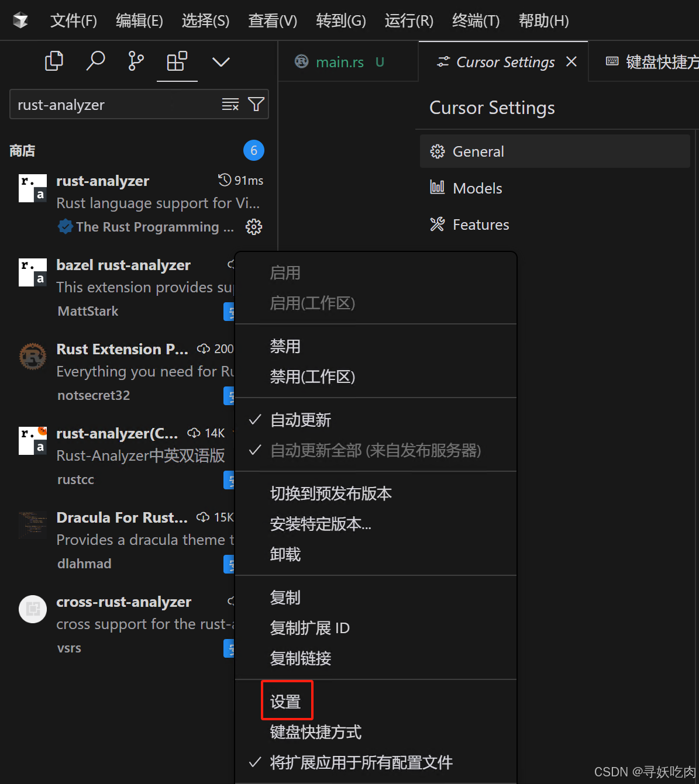Choose 复制 from the context menu
Viewport: 699px width, 784px height.
tap(376, 598)
